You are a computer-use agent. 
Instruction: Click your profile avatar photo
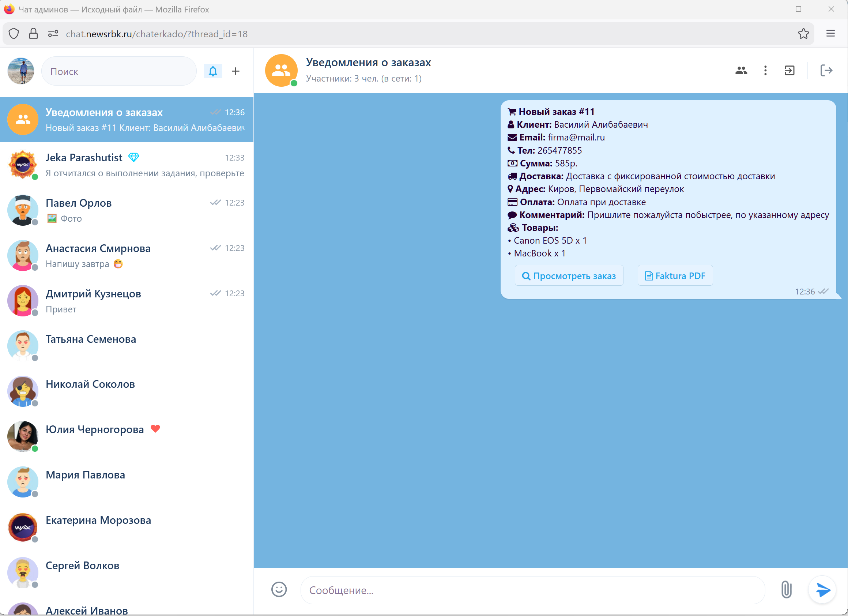(21, 71)
